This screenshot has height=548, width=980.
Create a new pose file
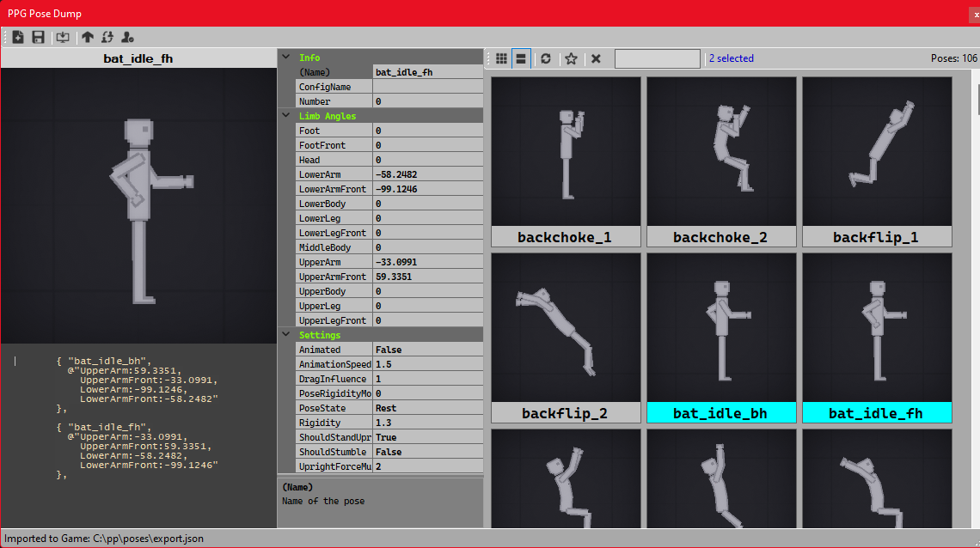17,37
